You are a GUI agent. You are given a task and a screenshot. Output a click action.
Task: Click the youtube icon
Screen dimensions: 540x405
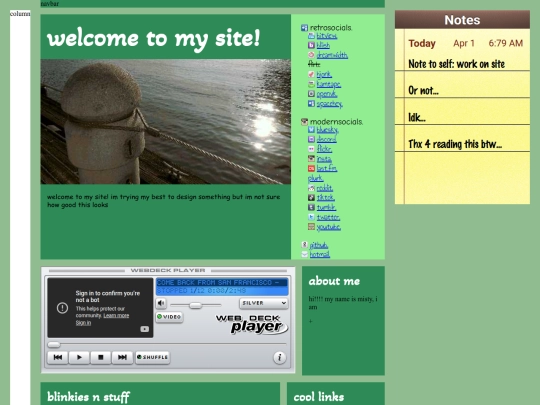point(311,227)
